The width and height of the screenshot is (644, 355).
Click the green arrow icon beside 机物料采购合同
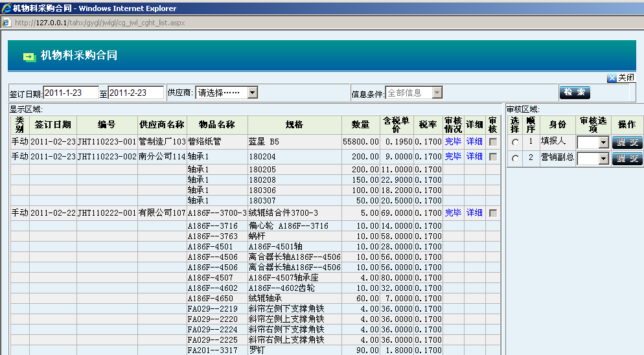pyautogui.click(x=30, y=57)
